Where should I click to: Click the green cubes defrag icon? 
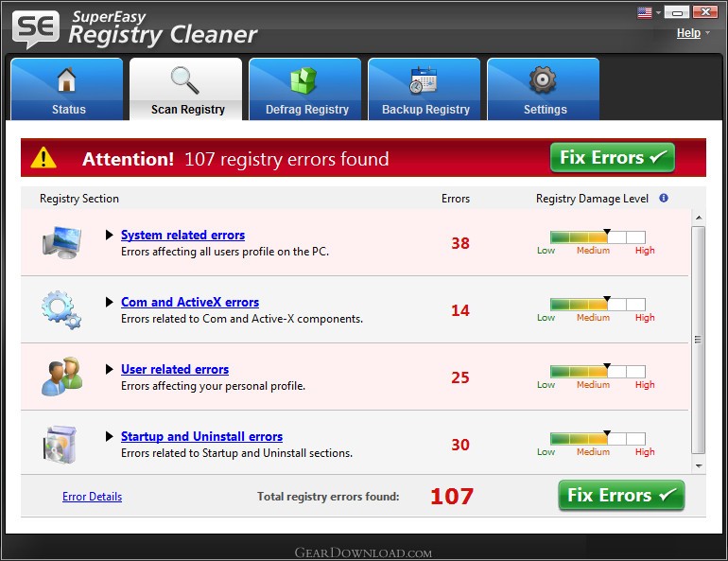click(x=303, y=79)
